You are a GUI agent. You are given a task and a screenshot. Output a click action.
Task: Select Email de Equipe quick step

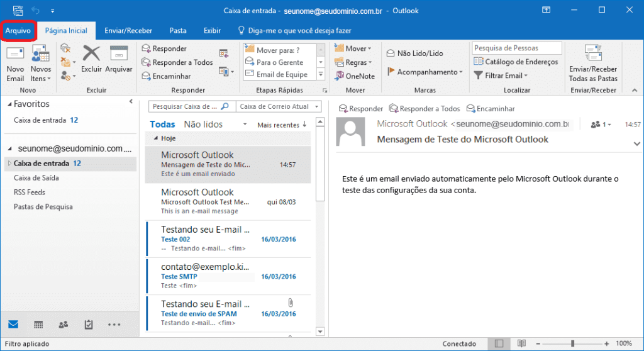click(279, 74)
